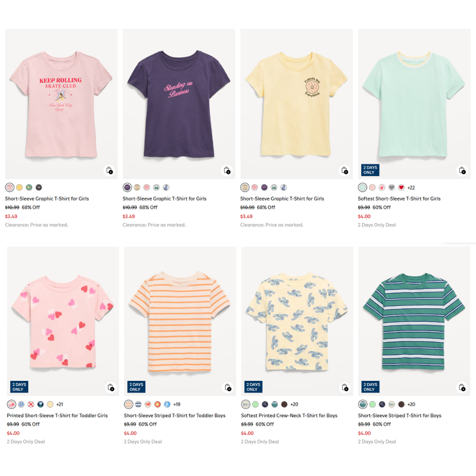
Task: Select light green swatch under lobster-print tee
Action: coord(255,405)
